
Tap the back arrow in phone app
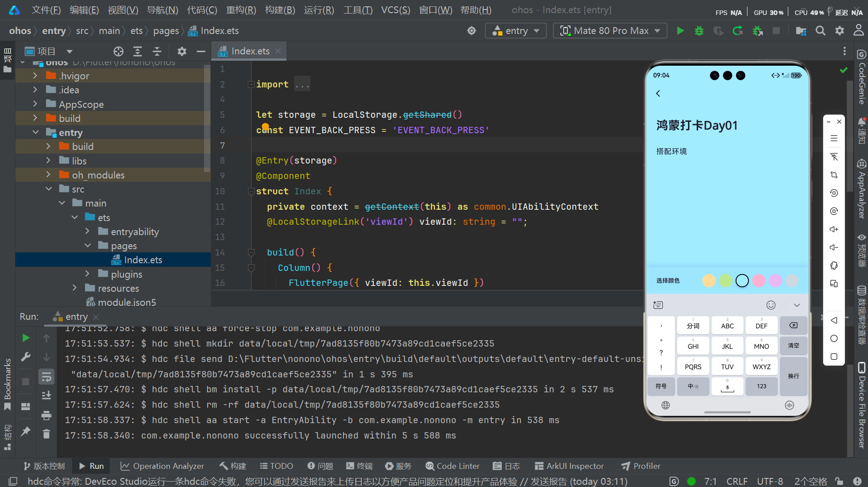pos(658,93)
